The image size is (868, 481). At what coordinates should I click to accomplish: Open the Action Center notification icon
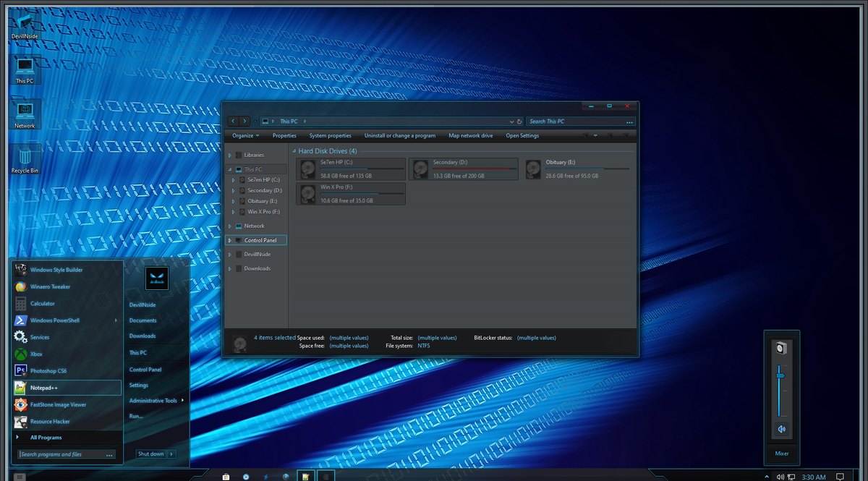839,477
